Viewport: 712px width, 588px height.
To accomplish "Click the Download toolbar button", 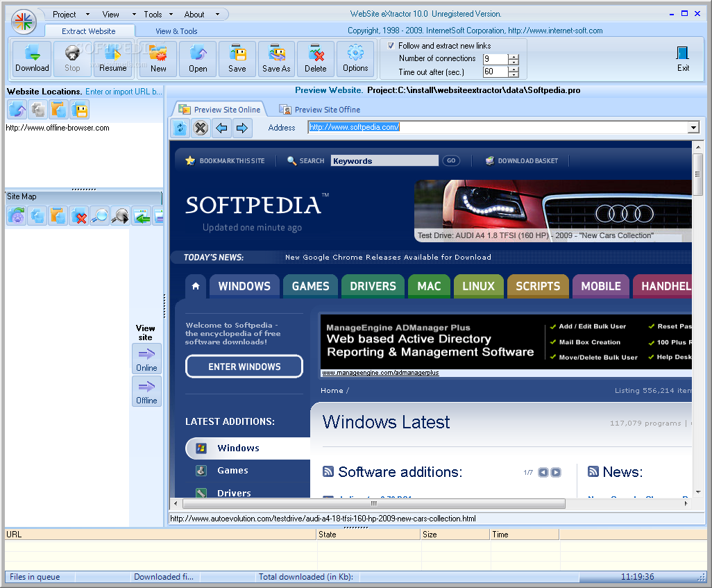I will pos(32,58).
